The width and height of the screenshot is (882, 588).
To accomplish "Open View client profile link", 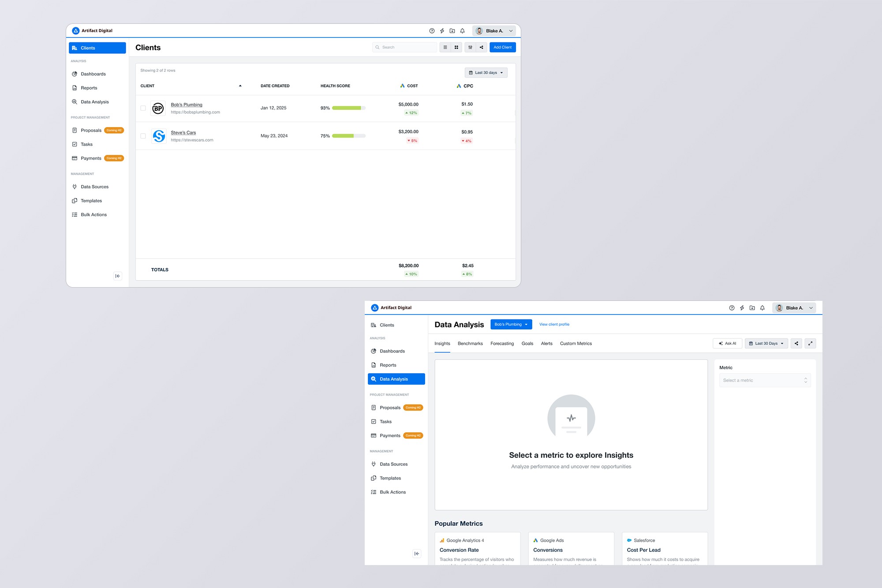I will tap(554, 324).
